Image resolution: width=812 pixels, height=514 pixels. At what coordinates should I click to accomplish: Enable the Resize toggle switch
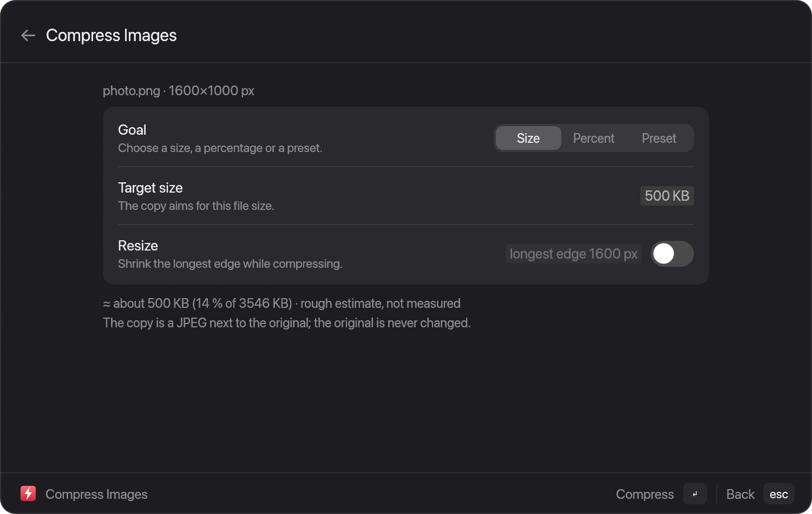tap(672, 254)
